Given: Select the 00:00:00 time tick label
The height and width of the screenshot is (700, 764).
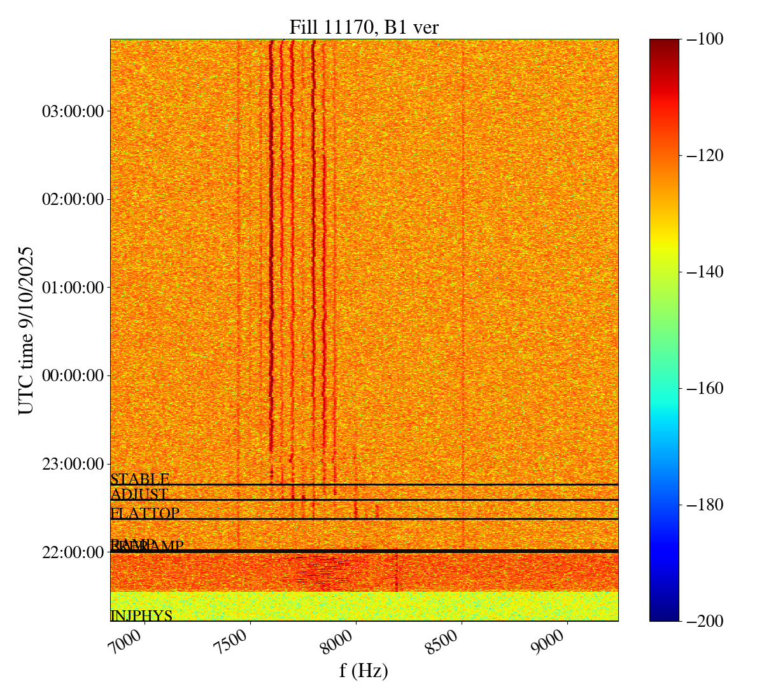Looking at the screenshot, I should click(x=72, y=375).
